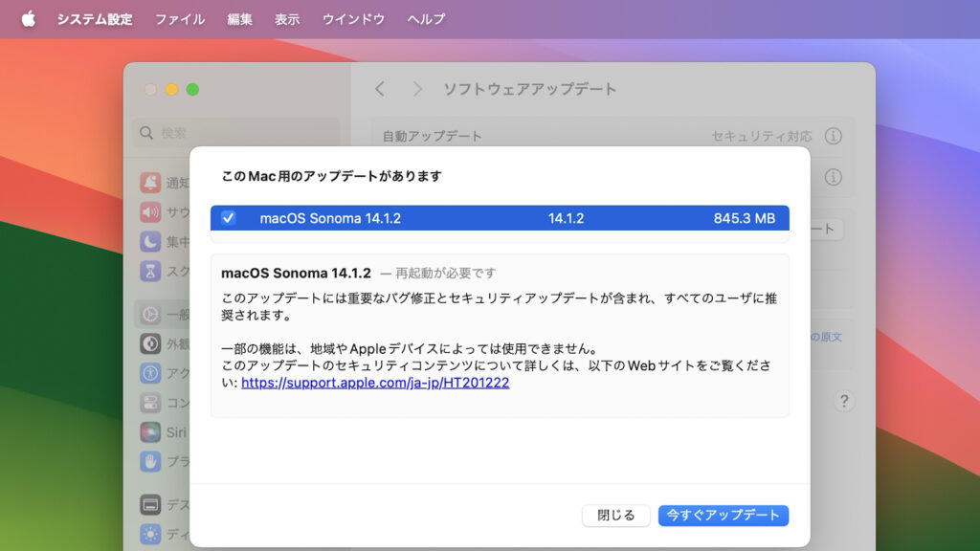This screenshot has width=980, height=551.
Task: Open the プライバシー hand icon in sidebar
Action: [x=150, y=461]
